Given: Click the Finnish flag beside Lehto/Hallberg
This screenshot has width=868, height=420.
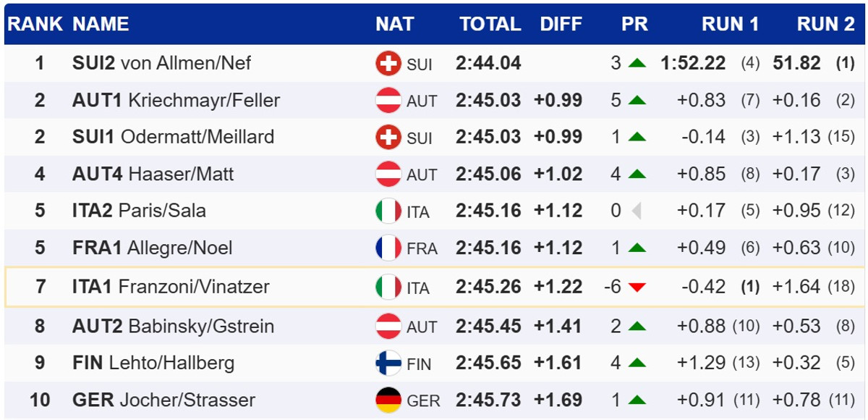Looking at the screenshot, I should coord(388,363).
